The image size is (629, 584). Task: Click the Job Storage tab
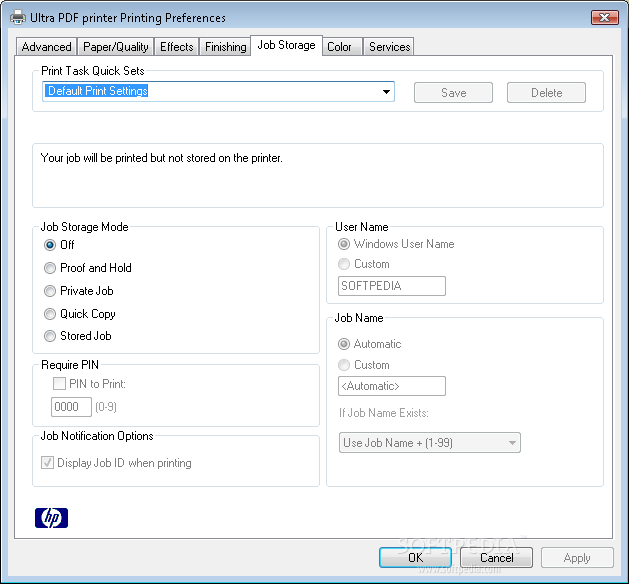click(x=286, y=45)
